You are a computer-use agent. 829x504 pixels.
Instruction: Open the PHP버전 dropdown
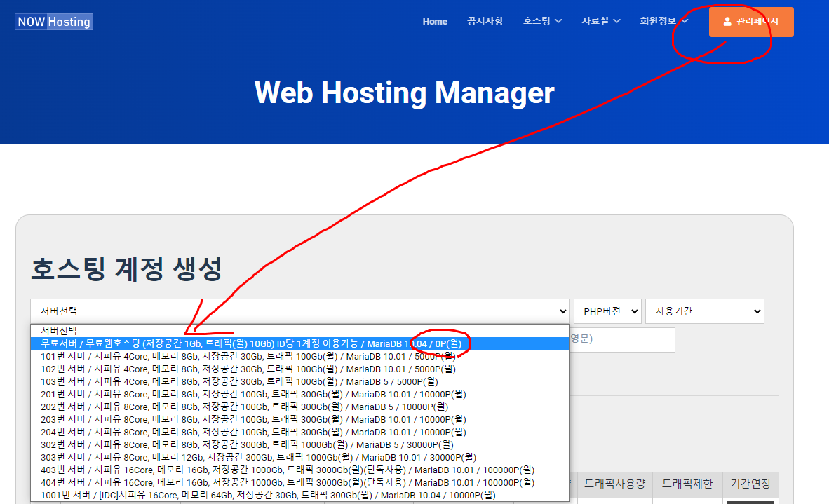[x=607, y=311]
